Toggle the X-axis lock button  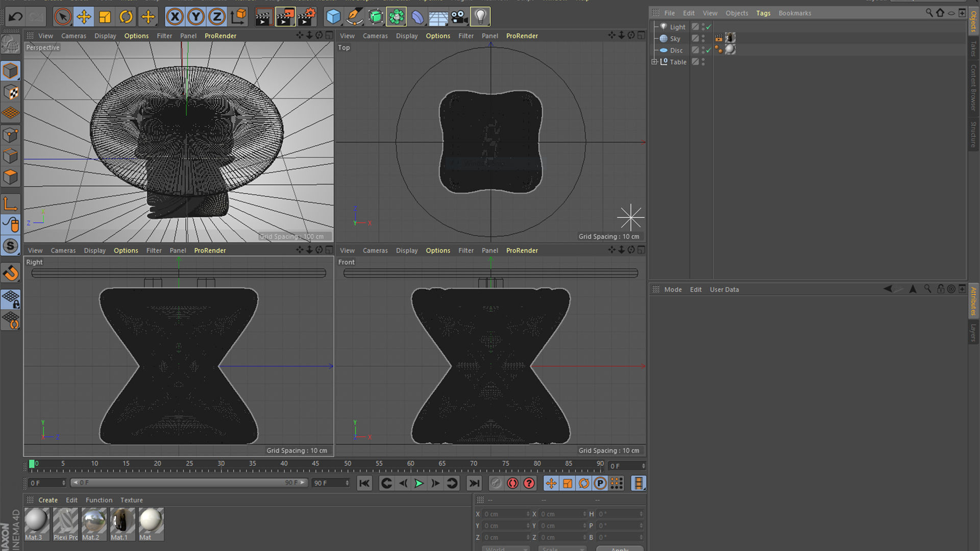(x=175, y=17)
